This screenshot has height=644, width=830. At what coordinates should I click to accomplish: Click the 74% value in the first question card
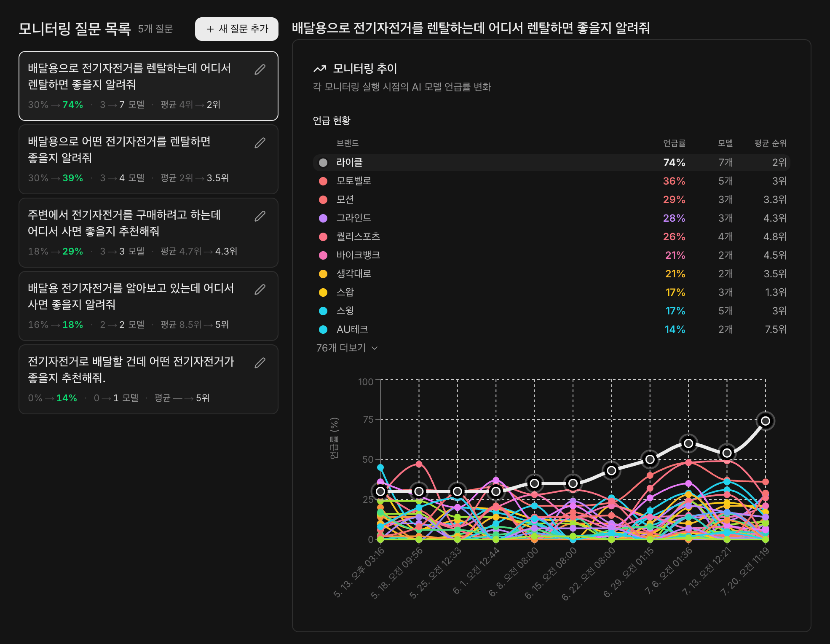(x=73, y=105)
